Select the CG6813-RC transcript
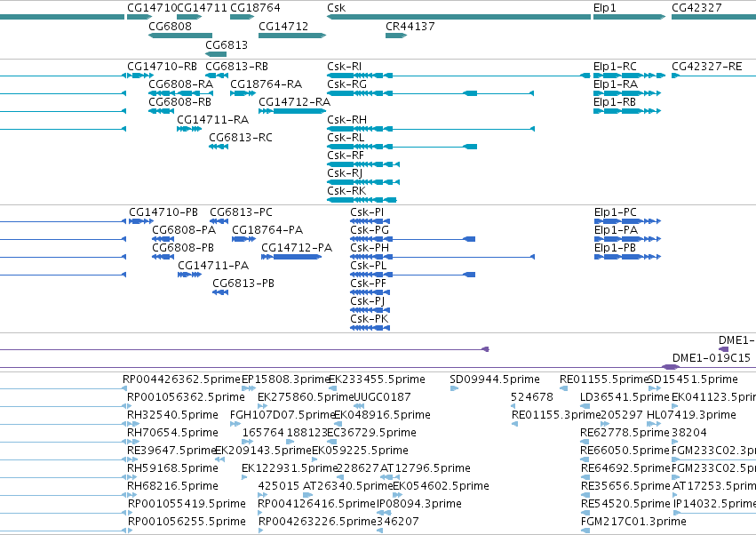This screenshot has height=535, width=756. pyautogui.click(x=219, y=147)
